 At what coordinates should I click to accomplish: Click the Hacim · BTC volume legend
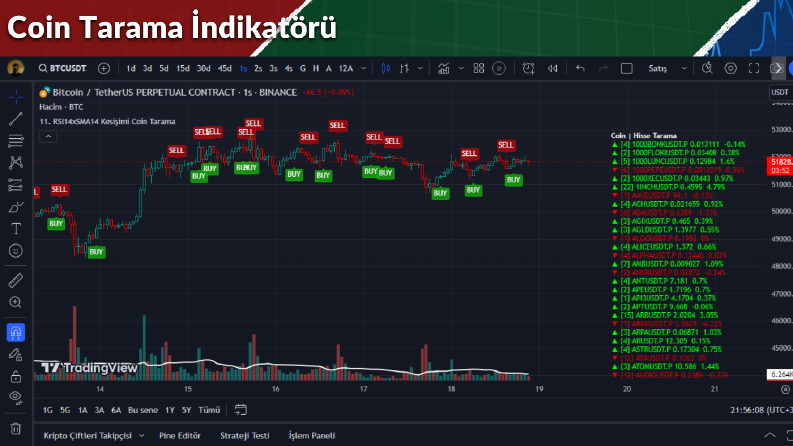pos(61,107)
